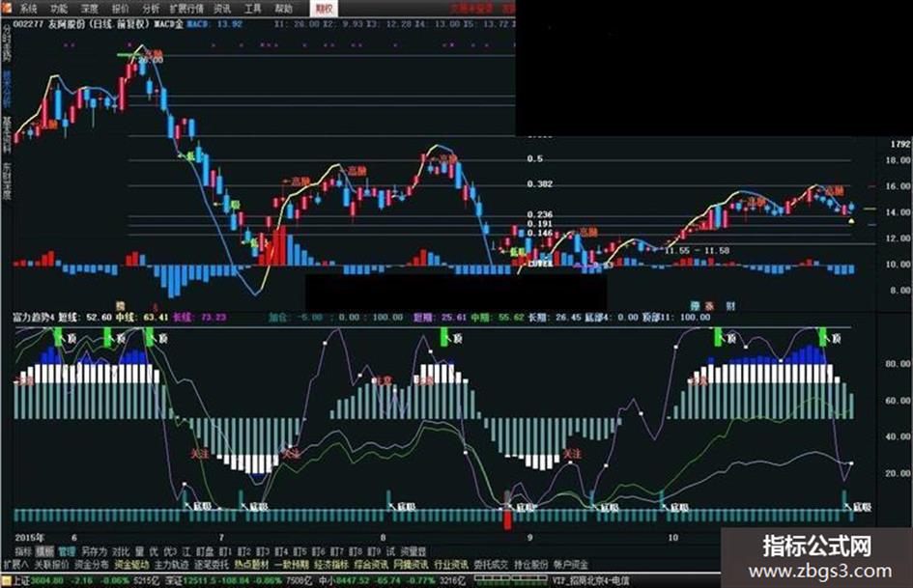Switch to the 期权 tab
The width and height of the screenshot is (913, 588).
(324, 8)
